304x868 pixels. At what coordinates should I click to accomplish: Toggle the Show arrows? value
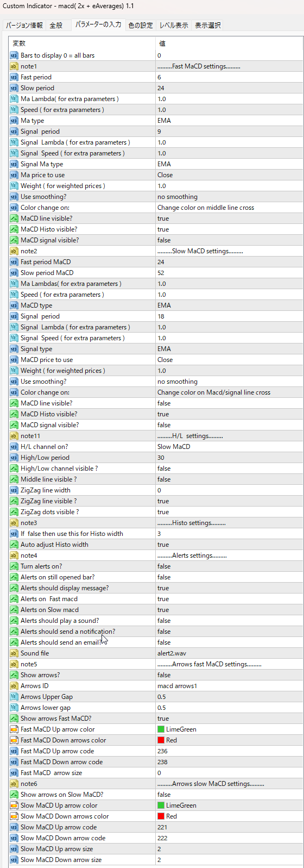(229, 675)
